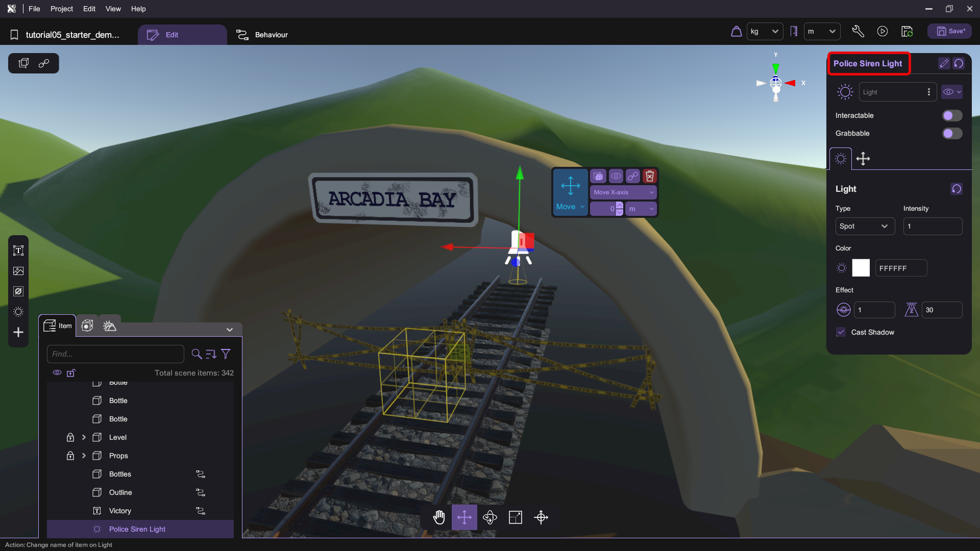
Task: Click the search magnifier icon
Action: [197, 354]
